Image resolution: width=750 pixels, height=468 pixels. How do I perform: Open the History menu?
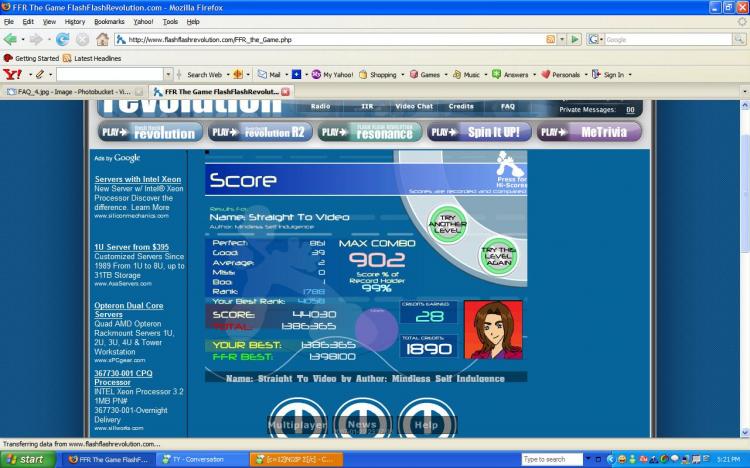(74, 21)
